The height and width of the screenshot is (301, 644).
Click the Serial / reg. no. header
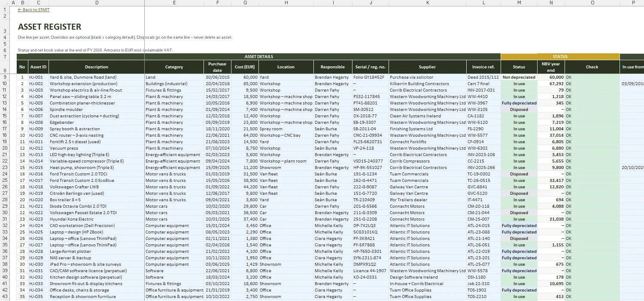(x=371, y=67)
